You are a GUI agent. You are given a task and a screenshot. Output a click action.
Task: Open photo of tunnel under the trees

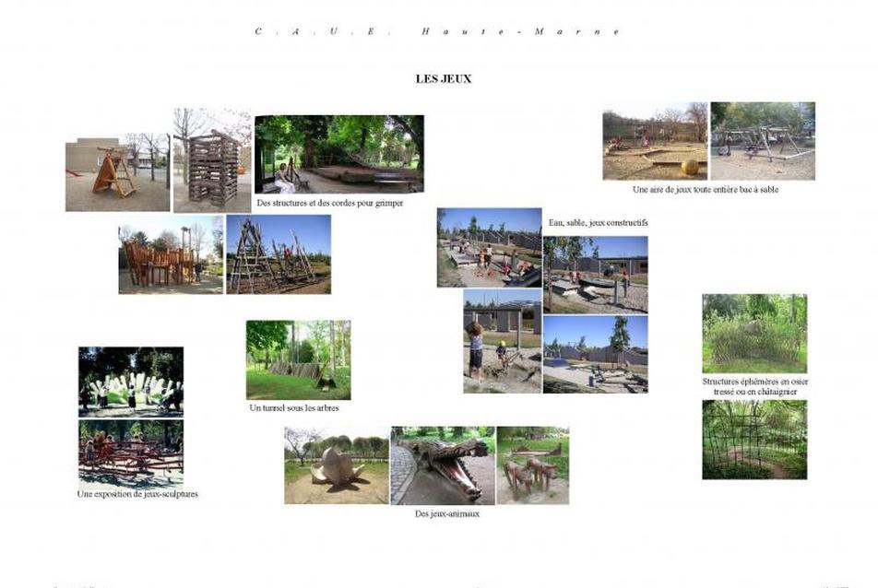[299, 359]
